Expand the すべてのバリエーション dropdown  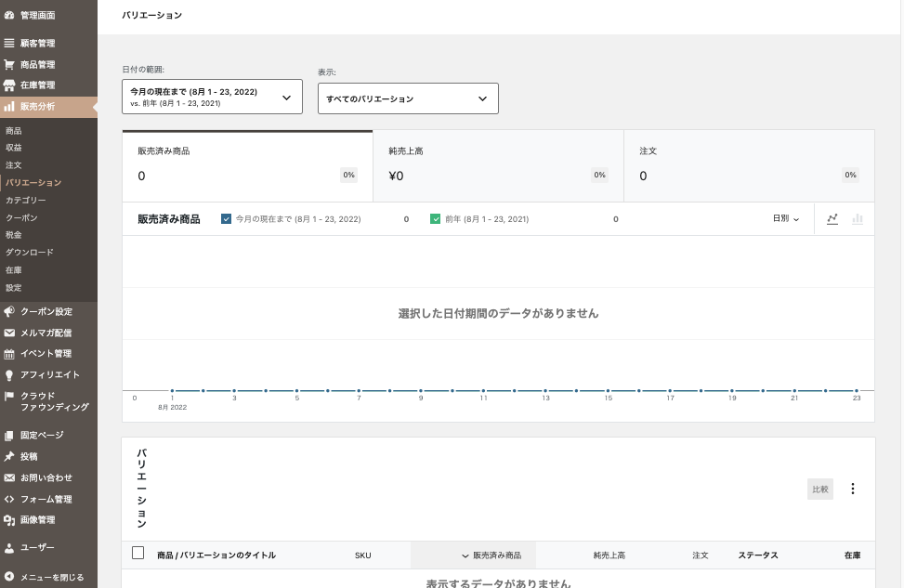[408, 98]
